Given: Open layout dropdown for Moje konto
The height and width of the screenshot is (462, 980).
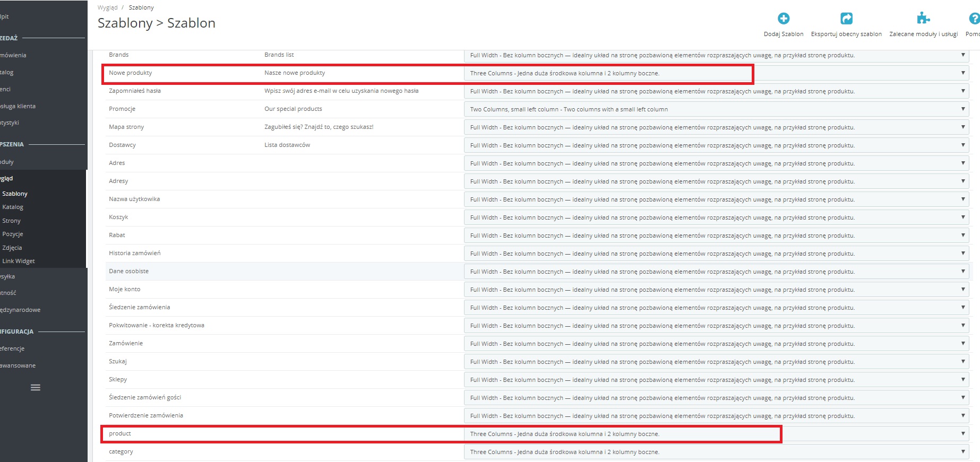Looking at the screenshot, I should click(x=717, y=290).
